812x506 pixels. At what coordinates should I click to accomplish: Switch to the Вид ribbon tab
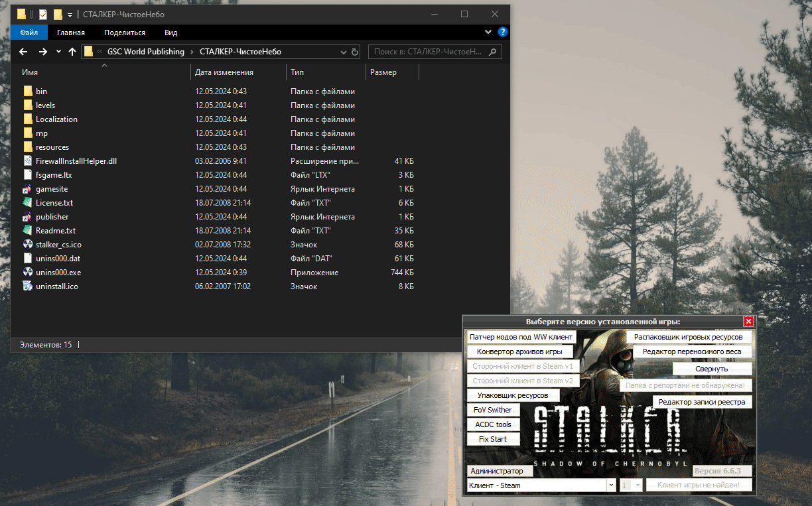pos(171,32)
